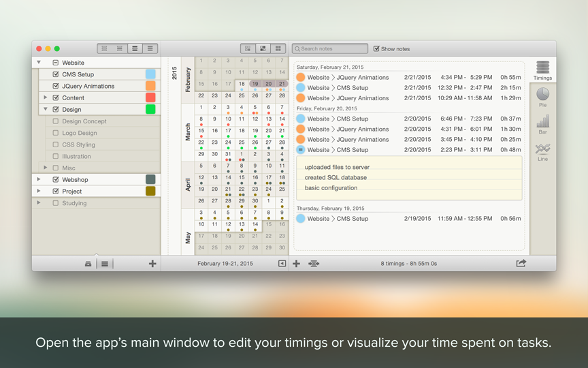The image size is (588, 368).
Task: Add a new task with the sidebar plus
Action: click(x=152, y=264)
